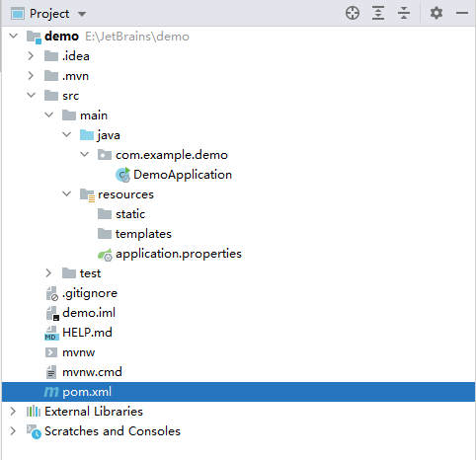Viewport: 476px width, 460px height.
Task: Click the .mvn folder icon
Action: click(51, 76)
